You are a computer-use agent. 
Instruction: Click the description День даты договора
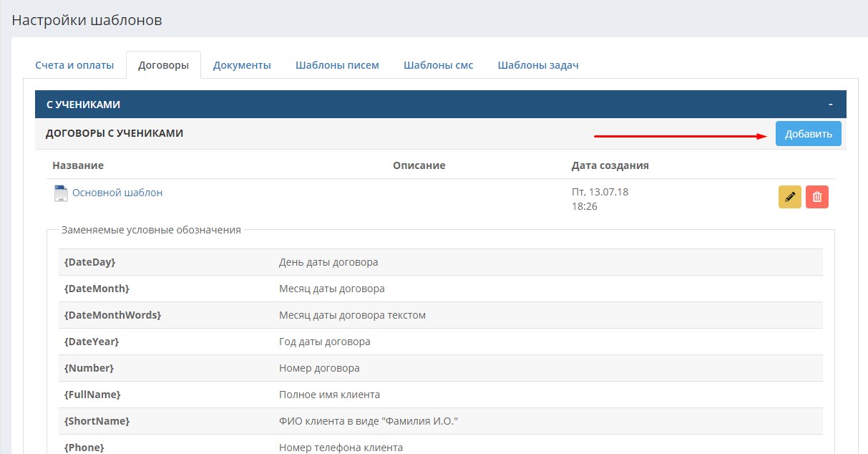pos(328,262)
